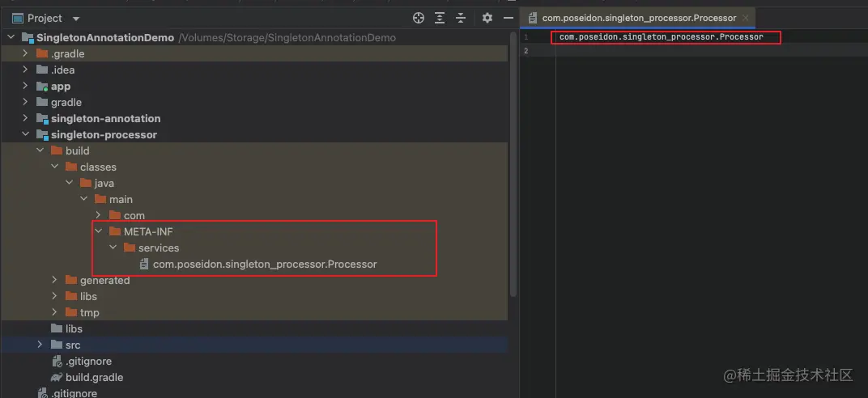Collapse the services folder

tap(113, 248)
